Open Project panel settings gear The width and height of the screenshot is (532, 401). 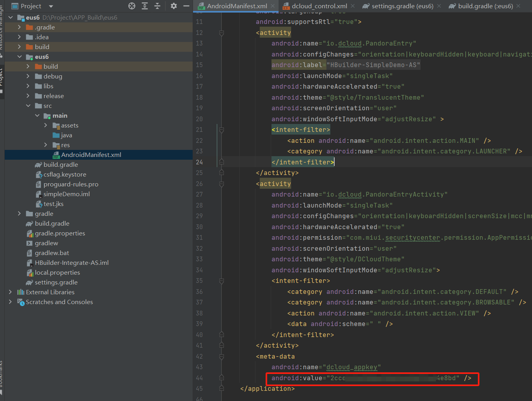[174, 6]
